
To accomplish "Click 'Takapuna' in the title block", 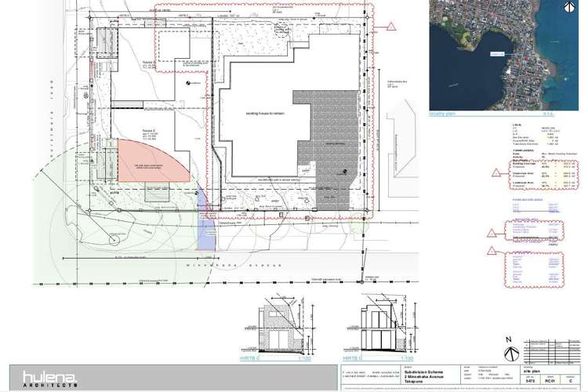I will coord(413,381).
